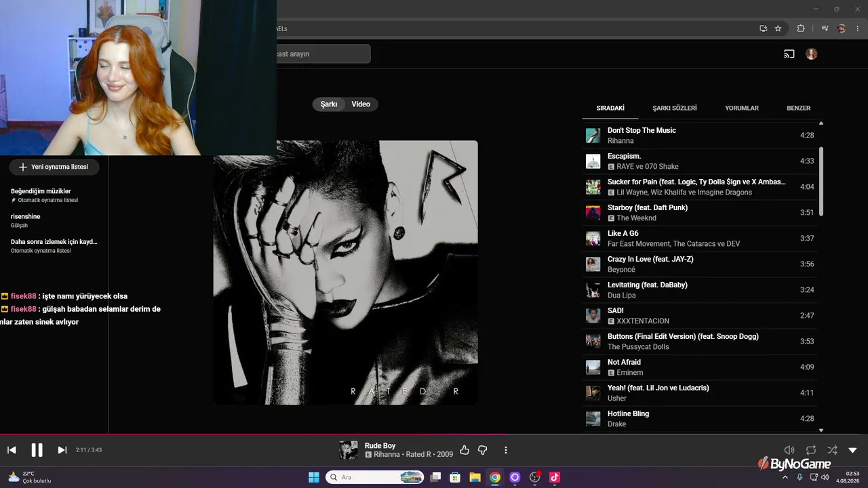The width and height of the screenshot is (868, 488).
Task: Toggle shuffle in player bar
Action: click(832, 450)
